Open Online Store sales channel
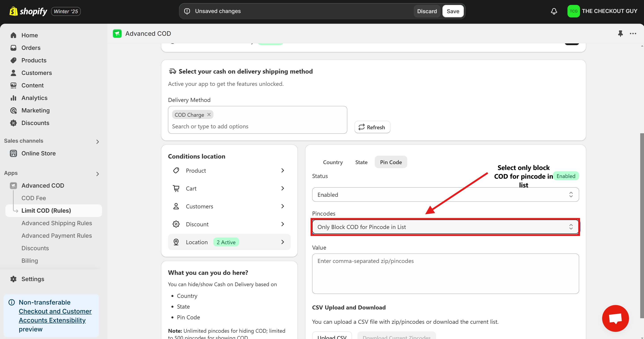This screenshot has height=339, width=644. [x=38, y=153]
